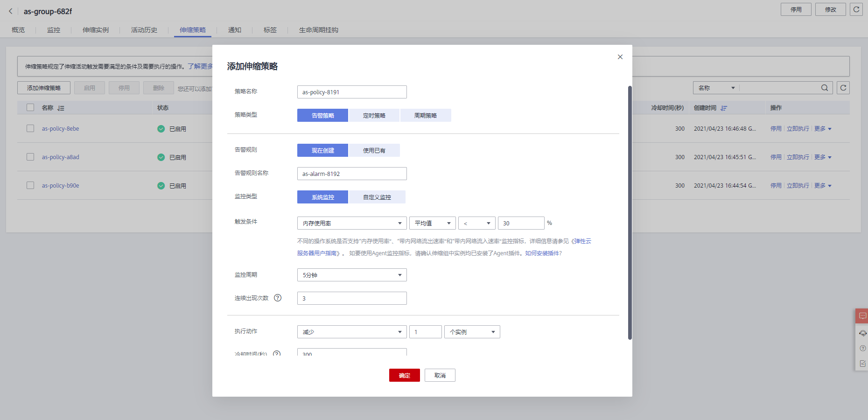Image resolution: width=868 pixels, height=420 pixels.
Task: Open the 如何安装插件 link
Action: pyautogui.click(x=543, y=253)
